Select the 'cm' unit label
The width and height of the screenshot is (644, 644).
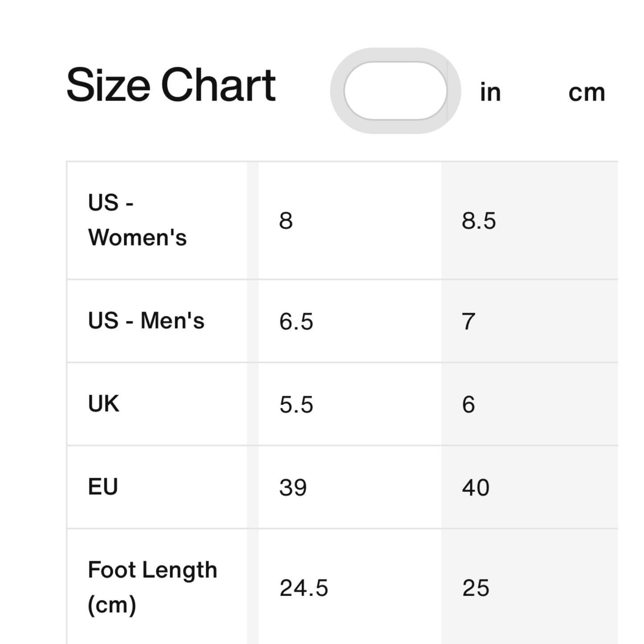point(586,93)
